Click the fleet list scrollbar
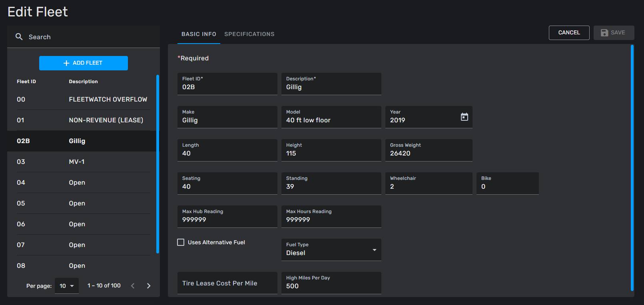 click(158, 164)
